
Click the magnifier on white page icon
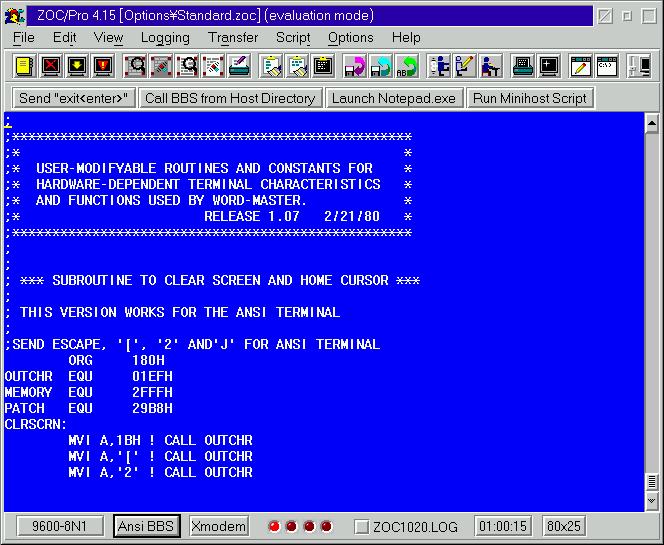(x=187, y=66)
